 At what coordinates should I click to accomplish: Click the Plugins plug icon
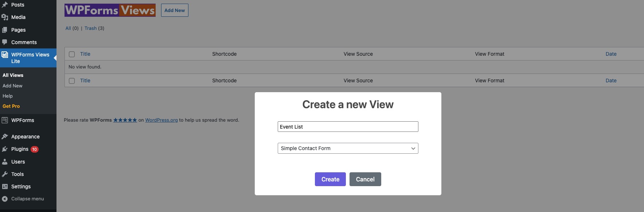pyautogui.click(x=5, y=149)
